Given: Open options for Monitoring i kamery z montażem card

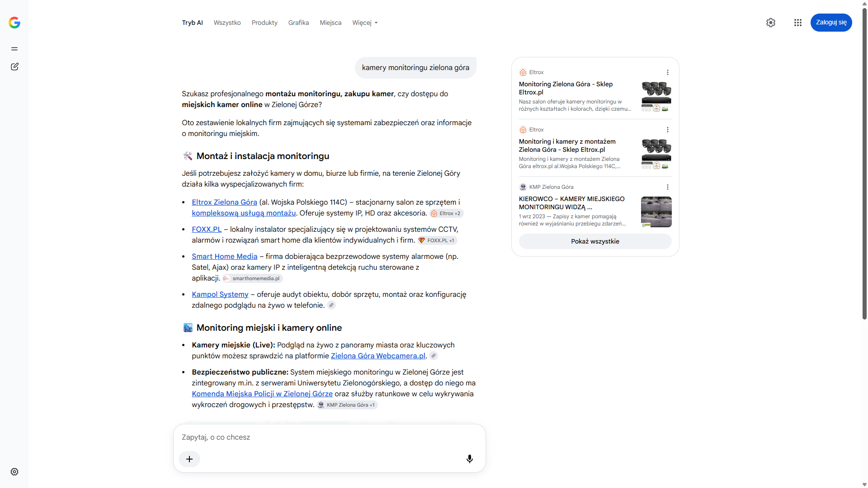Looking at the screenshot, I should click(x=668, y=130).
